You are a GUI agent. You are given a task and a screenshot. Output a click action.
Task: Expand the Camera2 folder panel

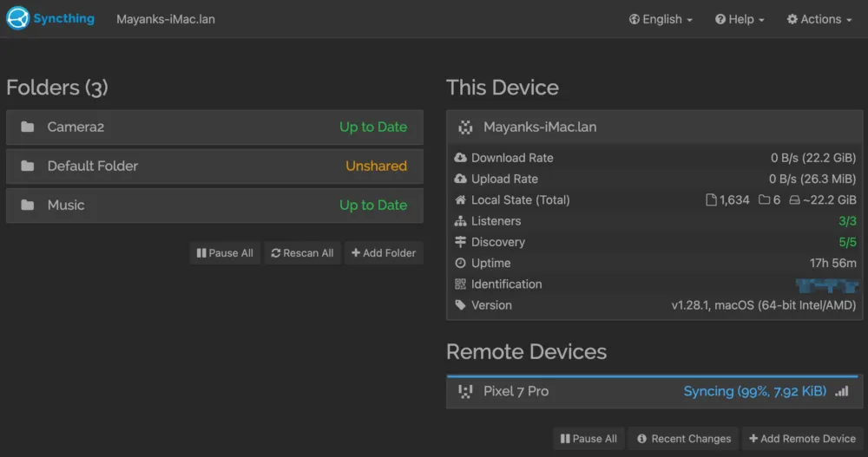pos(214,127)
